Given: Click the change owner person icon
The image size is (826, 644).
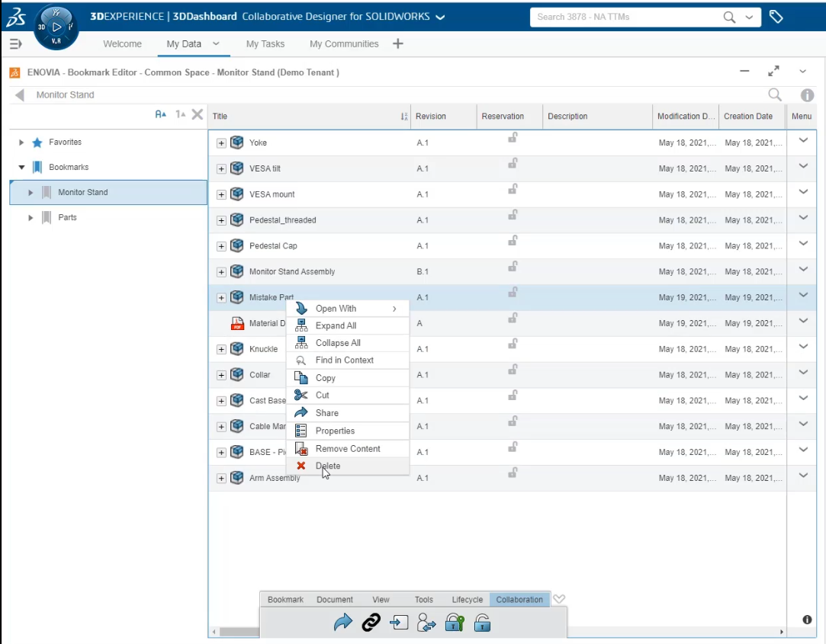Looking at the screenshot, I should [x=426, y=623].
